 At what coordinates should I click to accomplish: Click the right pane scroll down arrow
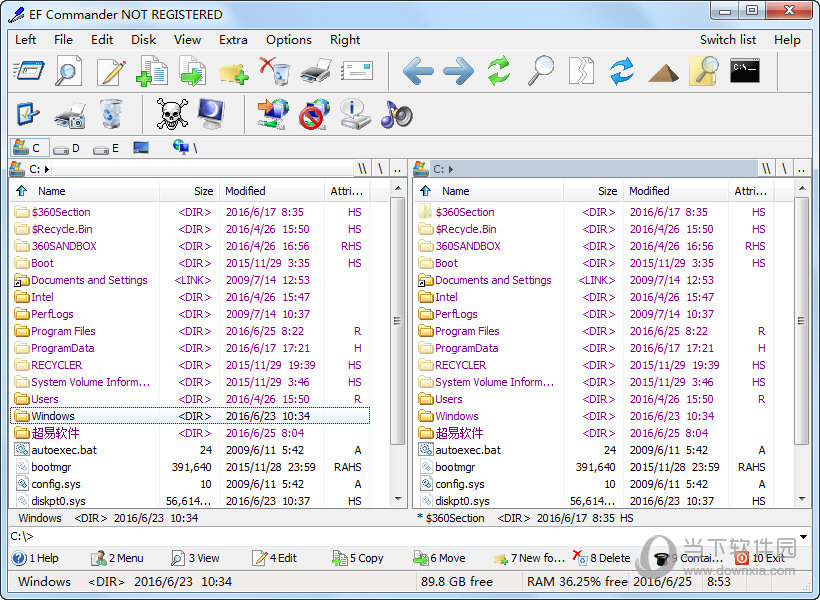802,500
